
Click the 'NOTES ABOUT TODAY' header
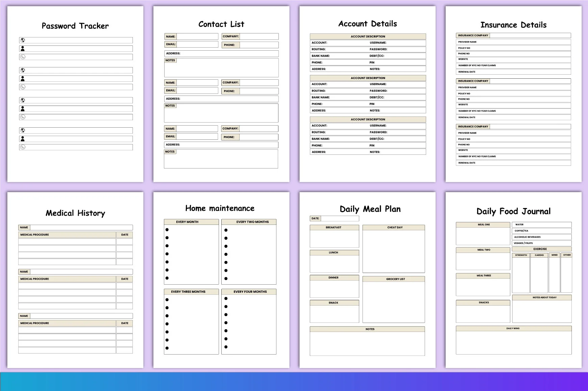542,297
